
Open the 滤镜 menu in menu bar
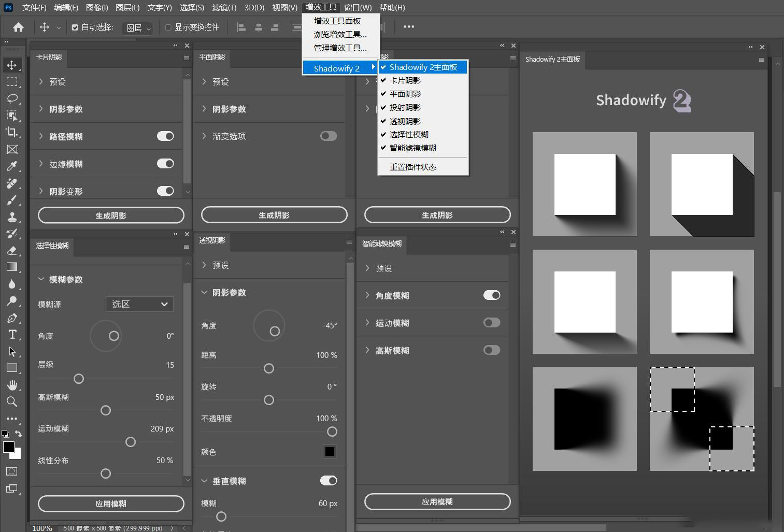click(x=224, y=7)
